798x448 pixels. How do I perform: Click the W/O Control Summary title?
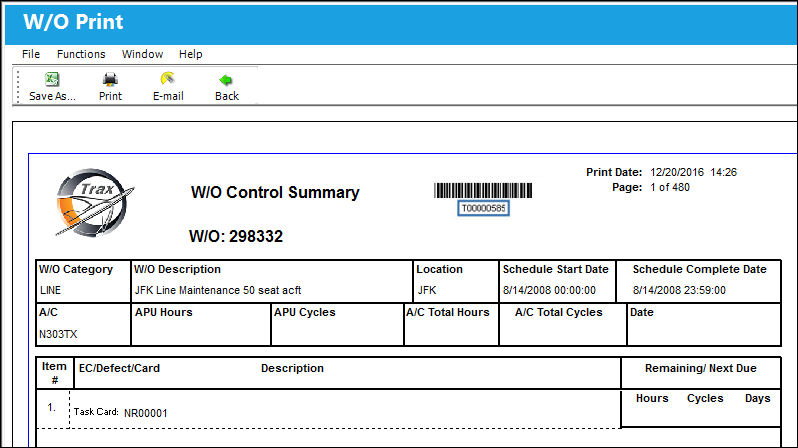[x=275, y=192]
